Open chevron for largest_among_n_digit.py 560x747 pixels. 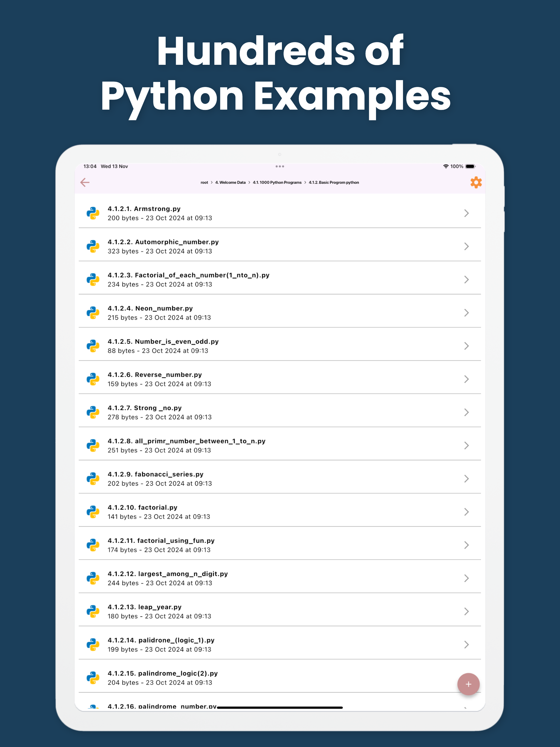click(x=466, y=579)
